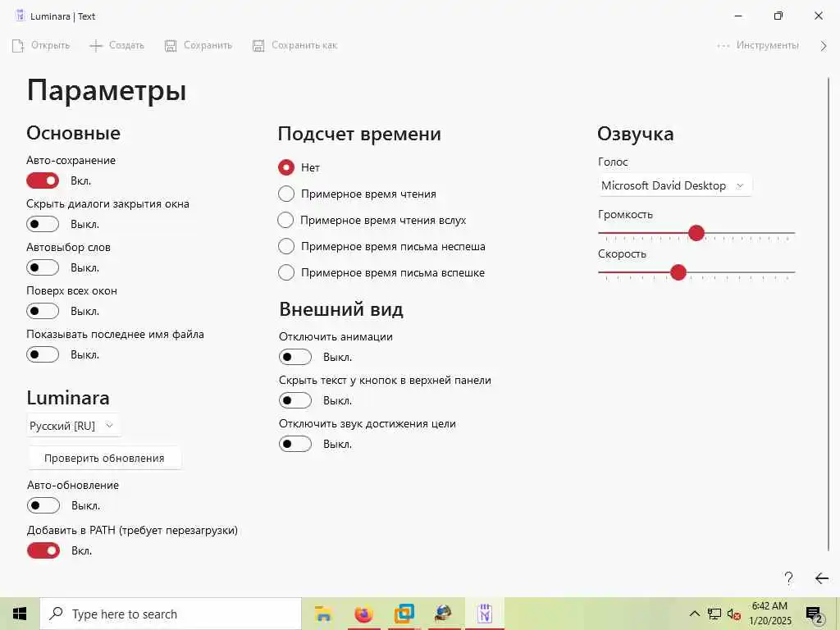Toggle Поверх всех окон switch on

click(x=43, y=311)
